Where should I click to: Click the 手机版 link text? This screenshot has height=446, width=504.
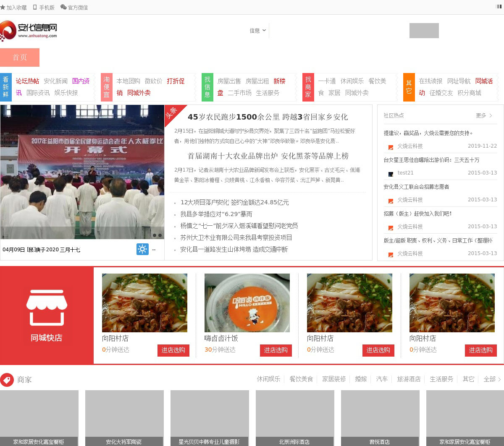(47, 8)
